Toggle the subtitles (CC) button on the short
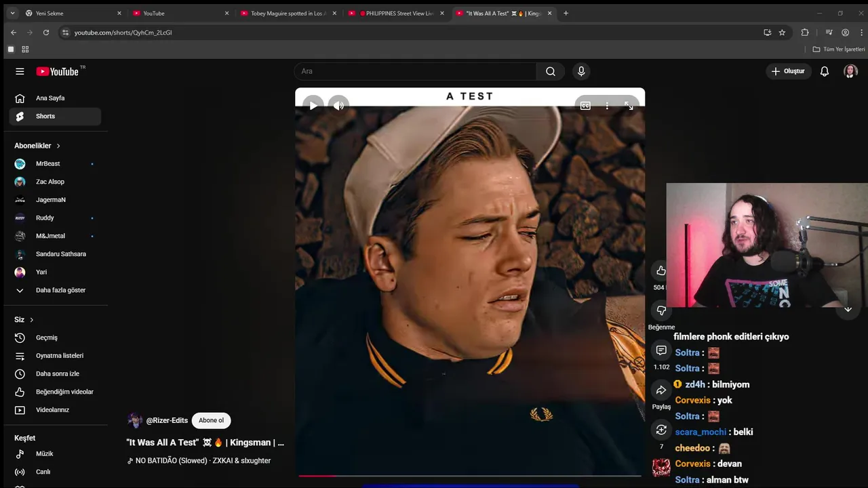This screenshot has width=868, height=488. point(585,106)
